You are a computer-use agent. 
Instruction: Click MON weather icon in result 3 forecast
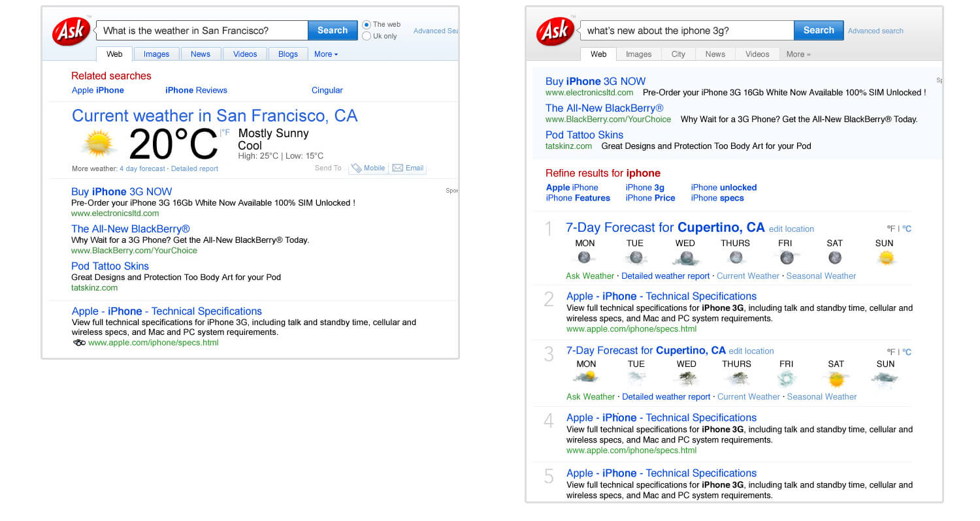point(586,377)
